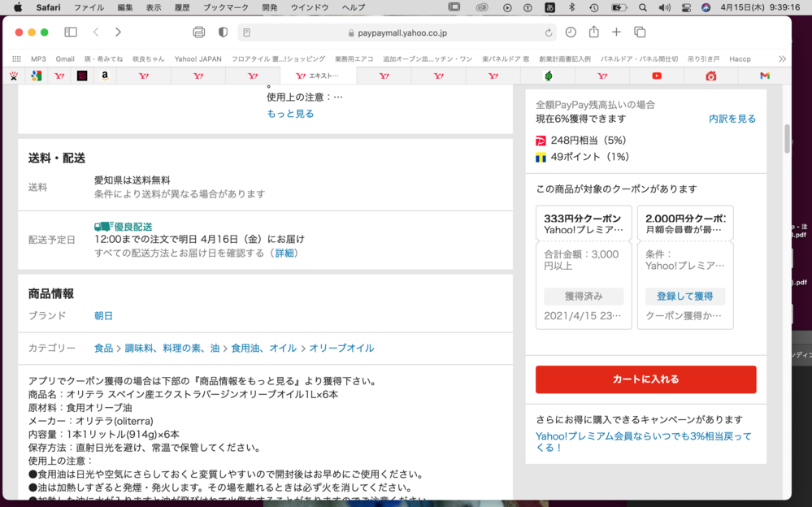This screenshot has width=812, height=507.
Task: Add a new tab with plus icon
Action: [616, 32]
